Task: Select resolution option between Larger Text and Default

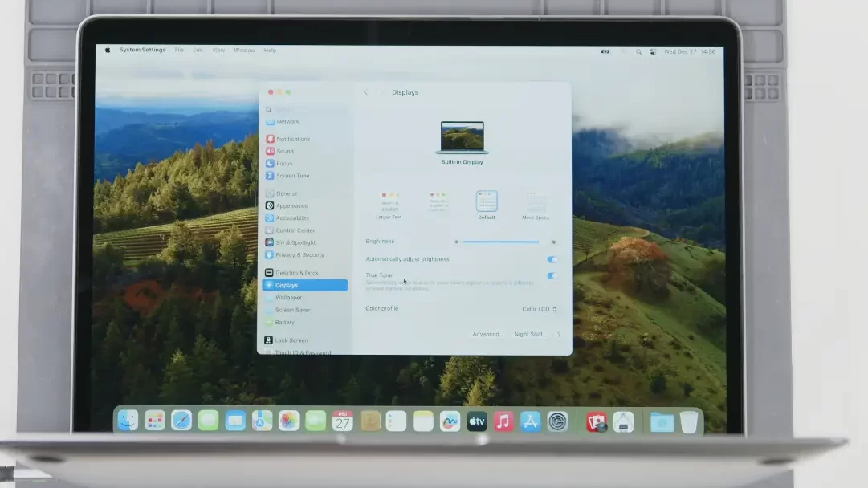Action: coord(438,202)
